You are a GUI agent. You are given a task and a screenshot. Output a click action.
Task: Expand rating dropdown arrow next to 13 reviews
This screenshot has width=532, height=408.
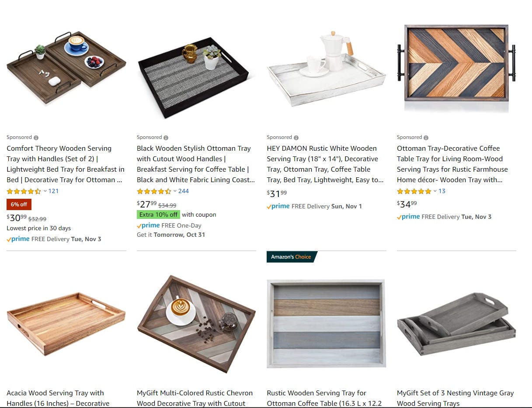point(435,191)
